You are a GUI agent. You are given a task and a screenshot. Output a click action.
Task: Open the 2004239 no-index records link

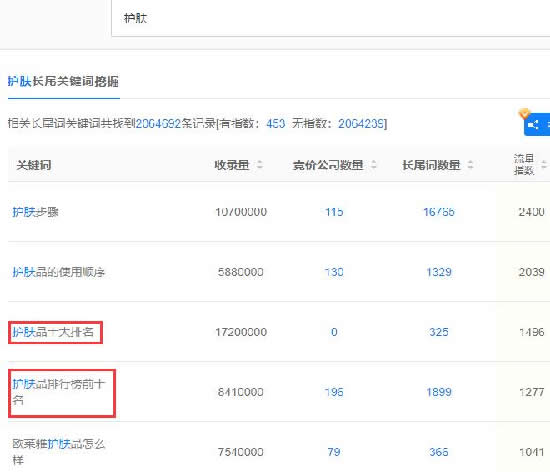361,123
